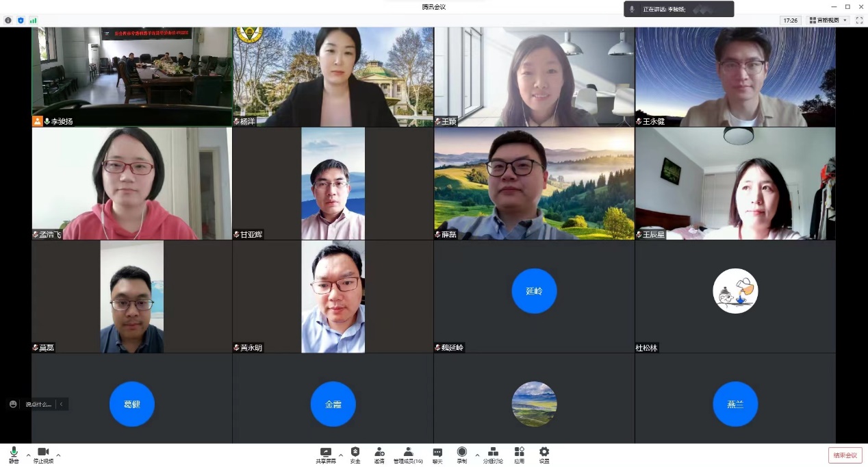Image resolution: width=868 pixels, height=467 pixels.
Task: Toggle meeting recording (录制)
Action: [x=462, y=455]
